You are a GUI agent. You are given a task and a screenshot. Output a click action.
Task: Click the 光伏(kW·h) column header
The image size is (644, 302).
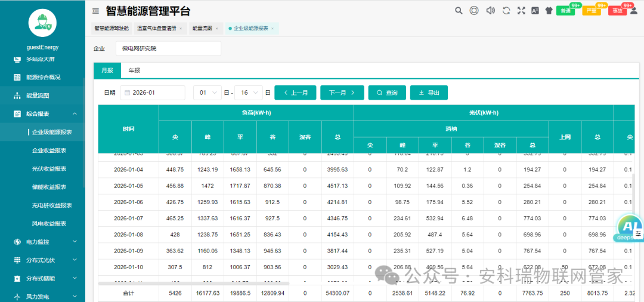(484, 113)
